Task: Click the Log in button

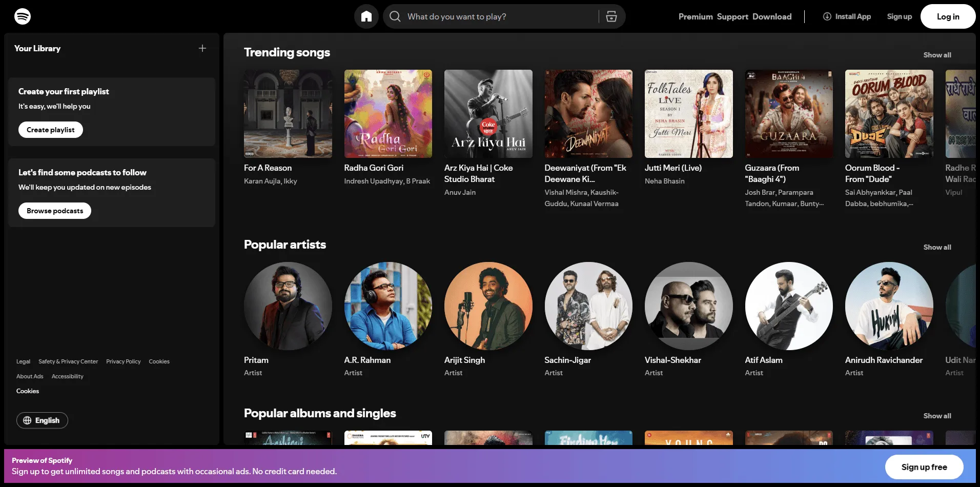Action: (x=948, y=16)
